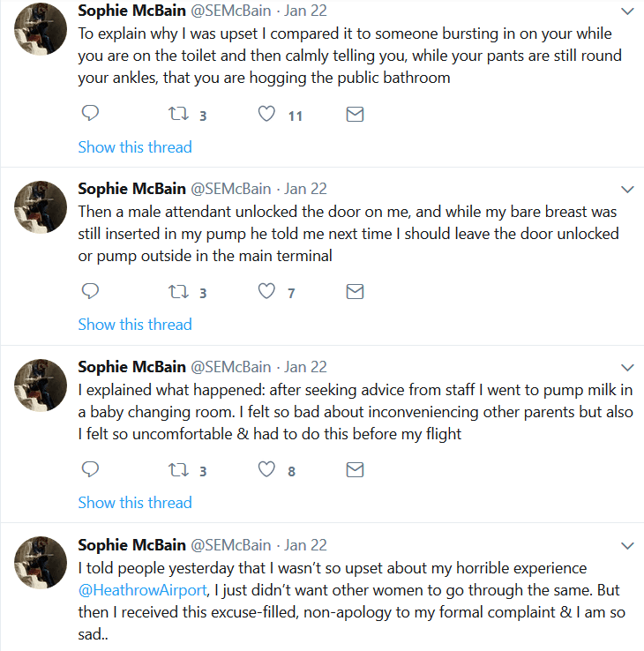
Task: Share male attendant tweet via message envelope
Action: 355,292
